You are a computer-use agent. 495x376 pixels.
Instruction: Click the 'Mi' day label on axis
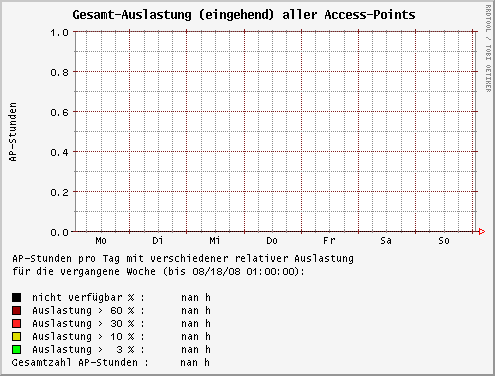pos(215,241)
